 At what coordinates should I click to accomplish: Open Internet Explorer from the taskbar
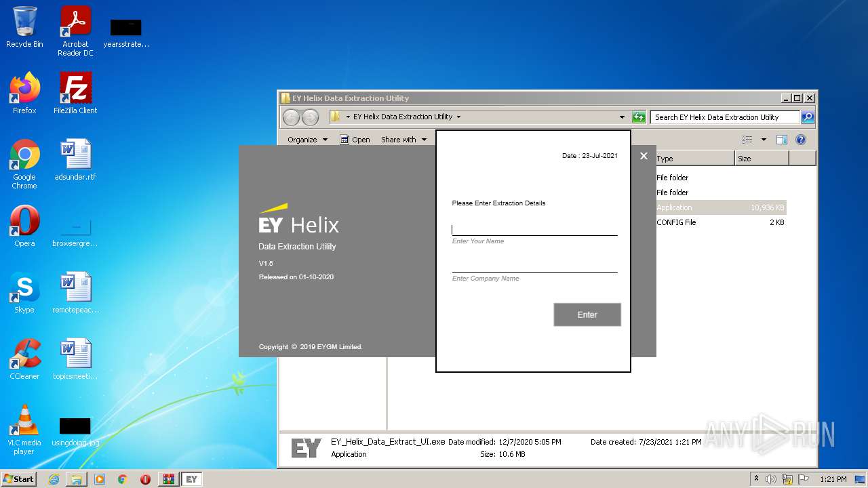pos(54,479)
